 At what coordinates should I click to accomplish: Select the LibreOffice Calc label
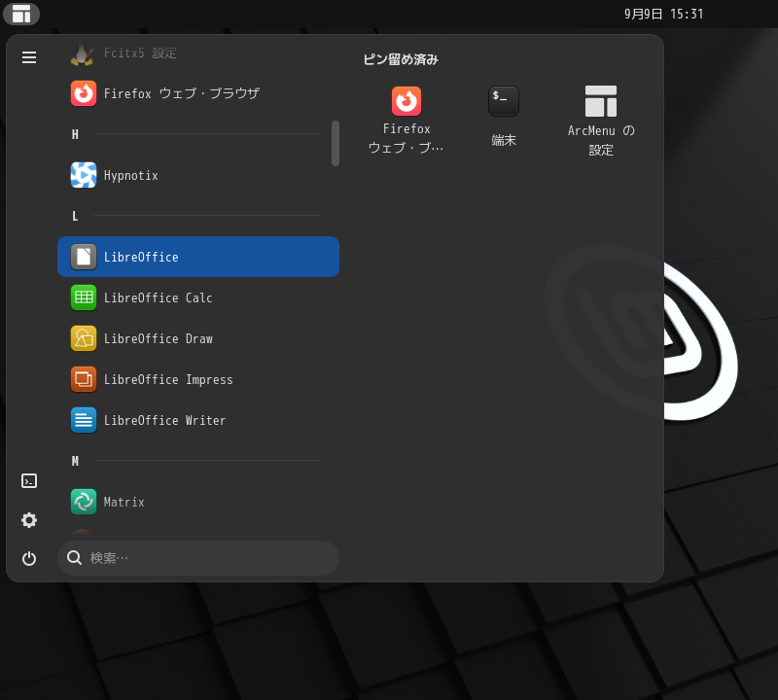click(x=159, y=297)
